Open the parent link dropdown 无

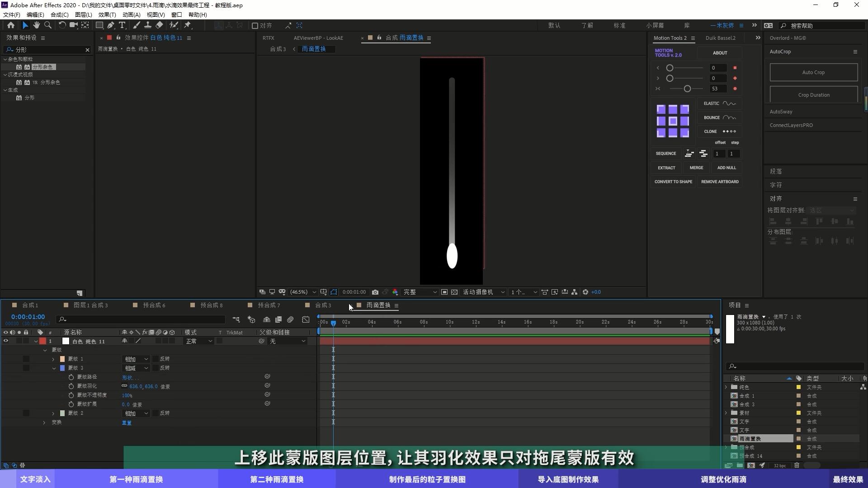(287, 342)
